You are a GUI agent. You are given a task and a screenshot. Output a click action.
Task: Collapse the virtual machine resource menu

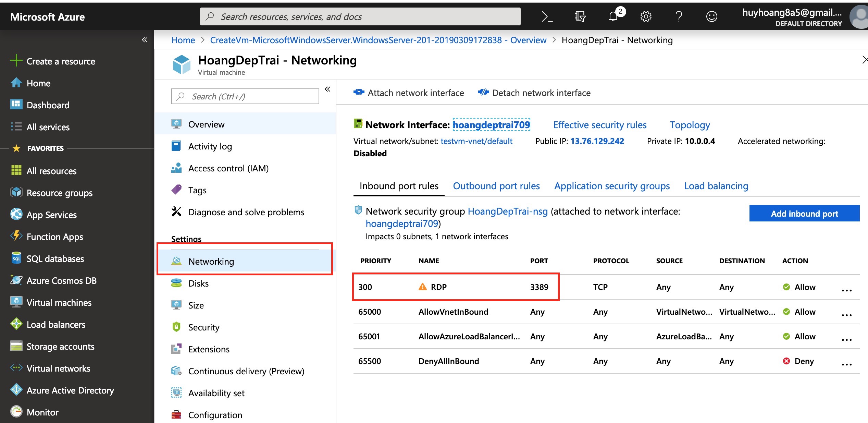click(x=327, y=89)
